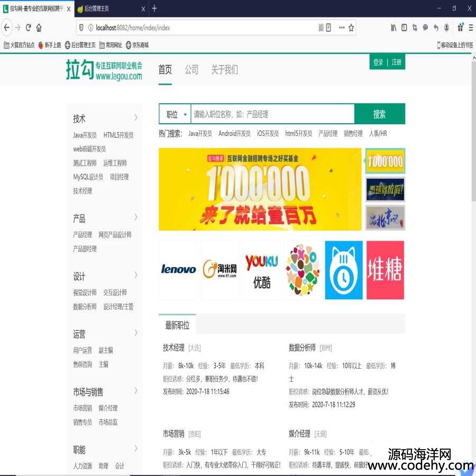The width and height of the screenshot is (476, 476).
Task: Open the 职位 search type dropdown
Action: 175,114
